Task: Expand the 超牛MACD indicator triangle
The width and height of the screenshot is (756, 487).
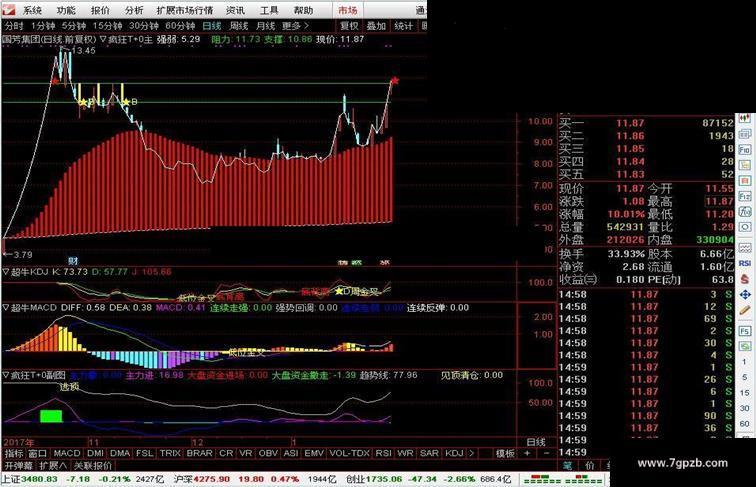Action: coord(6,307)
